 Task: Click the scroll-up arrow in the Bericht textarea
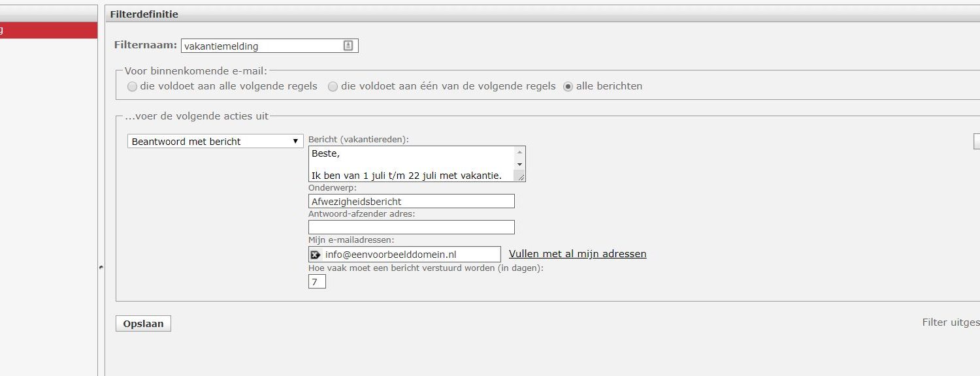tap(519, 152)
